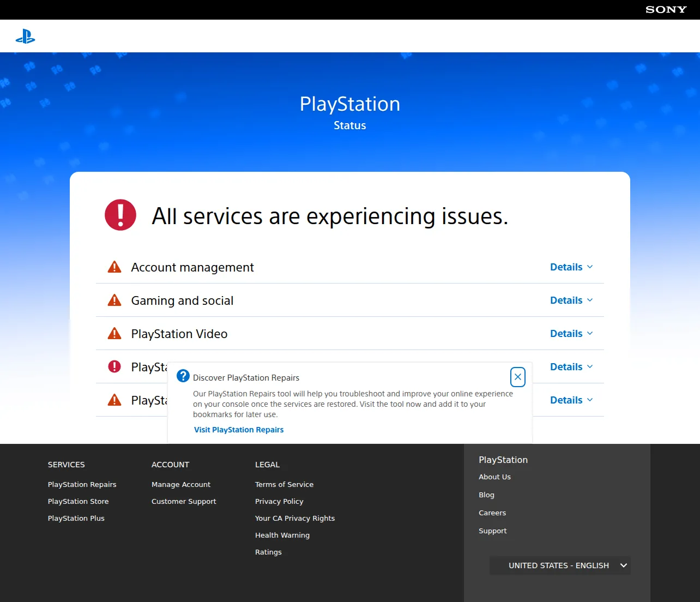Click the LEGAL footer heading
This screenshot has height=602, width=700.
(x=268, y=465)
